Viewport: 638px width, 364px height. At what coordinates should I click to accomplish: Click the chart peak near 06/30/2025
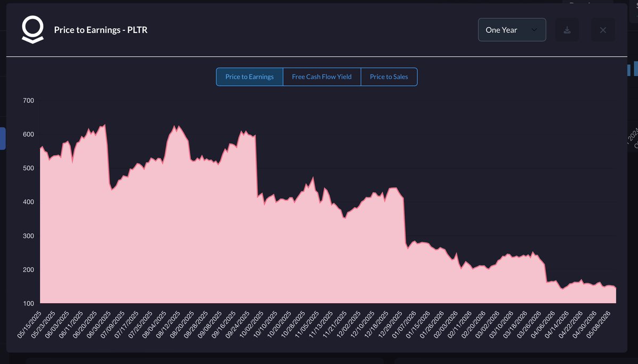point(105,125)
